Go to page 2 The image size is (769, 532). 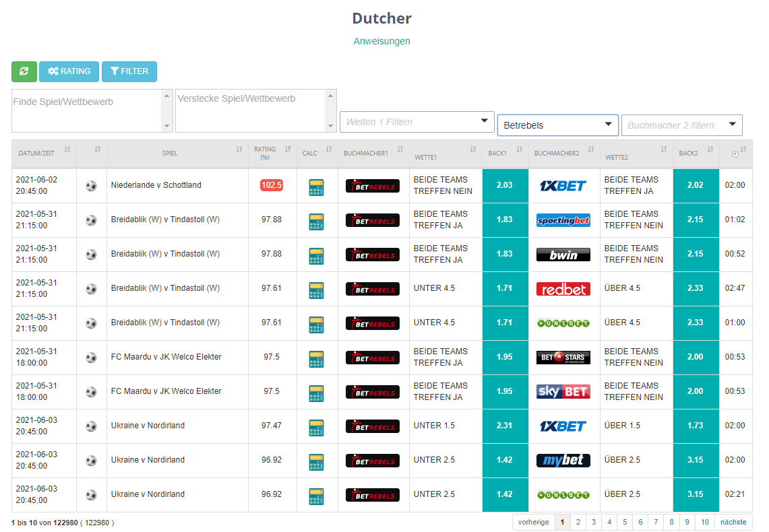[x=578, y=522]
